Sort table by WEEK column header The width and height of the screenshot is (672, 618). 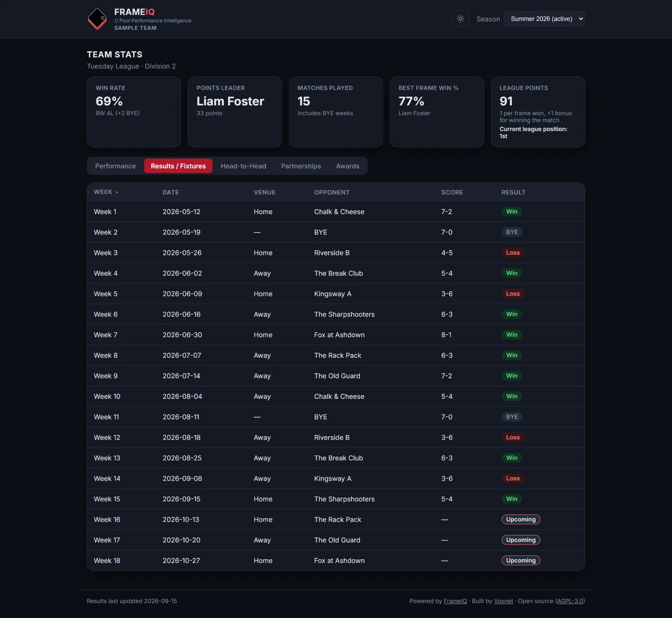[106, 192]
